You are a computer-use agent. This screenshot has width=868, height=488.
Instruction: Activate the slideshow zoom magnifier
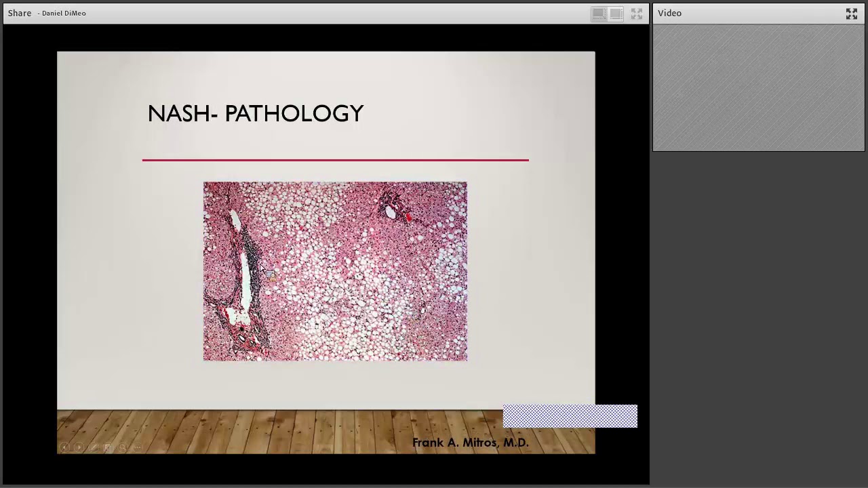tap(123, 447)
